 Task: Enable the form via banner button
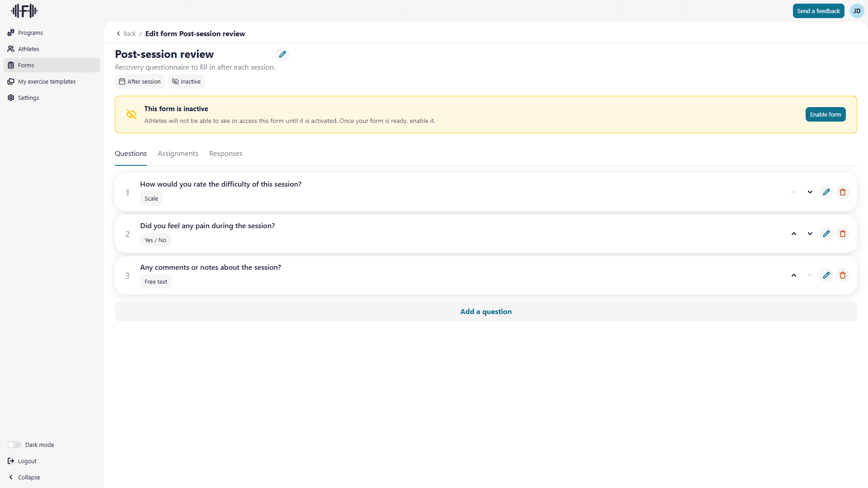click(826, 114)
